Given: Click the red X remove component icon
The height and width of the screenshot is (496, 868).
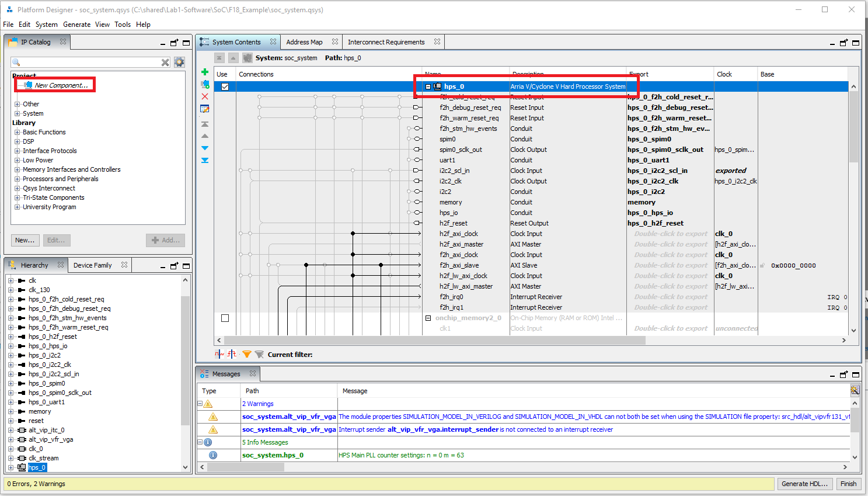Looking at the screenshot, I should [205, 96].
